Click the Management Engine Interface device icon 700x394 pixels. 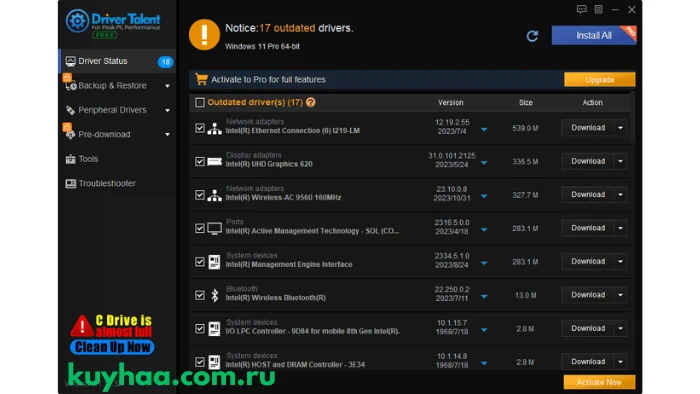pos(214,262)
